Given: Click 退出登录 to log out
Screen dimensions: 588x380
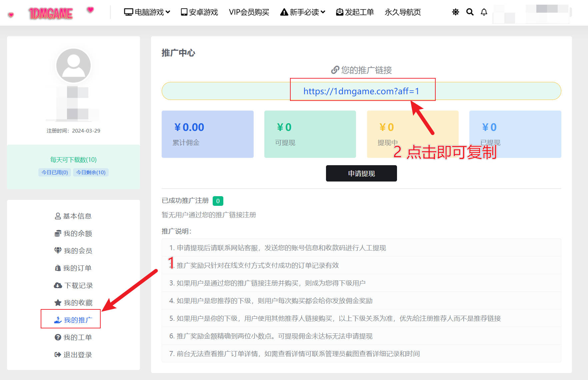Looking at the screenshot, I should coord(73,355).
